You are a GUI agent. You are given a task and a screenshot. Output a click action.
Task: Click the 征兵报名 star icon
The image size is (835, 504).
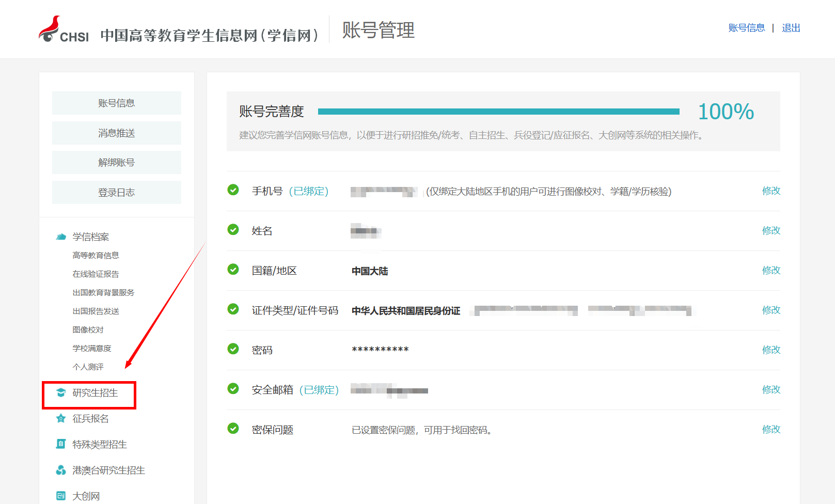[x=61, y=418]
